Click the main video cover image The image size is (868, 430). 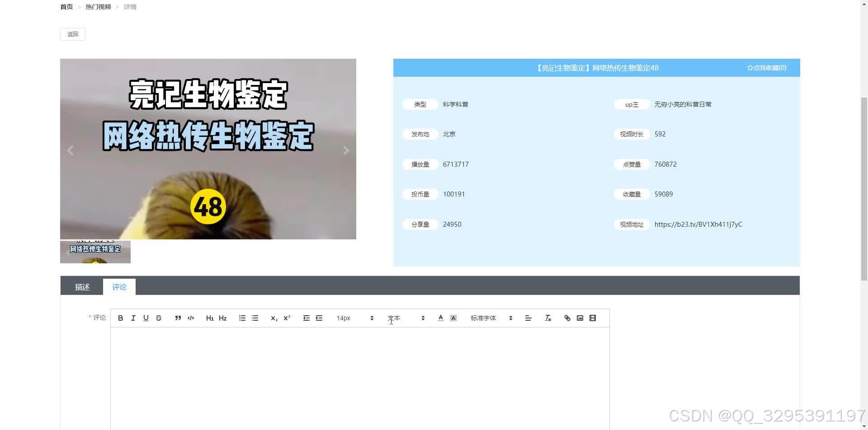[x=208, y=149]
